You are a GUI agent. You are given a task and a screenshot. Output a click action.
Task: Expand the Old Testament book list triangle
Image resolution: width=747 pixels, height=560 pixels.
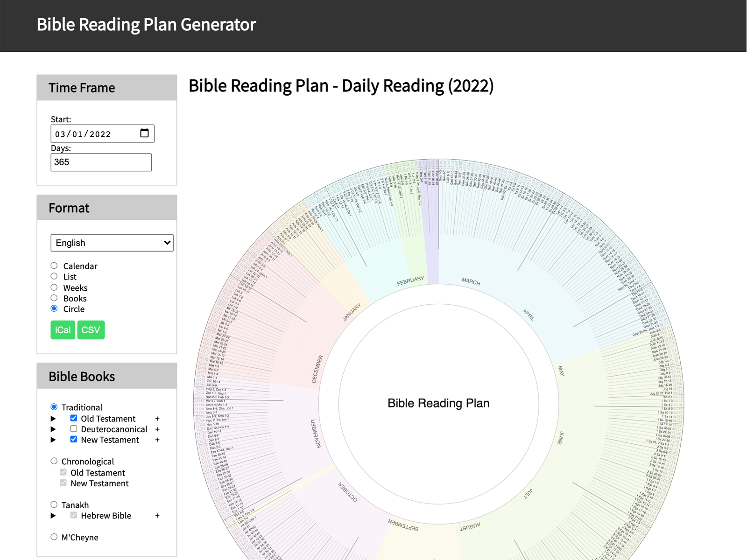click(x=53, y=419)
